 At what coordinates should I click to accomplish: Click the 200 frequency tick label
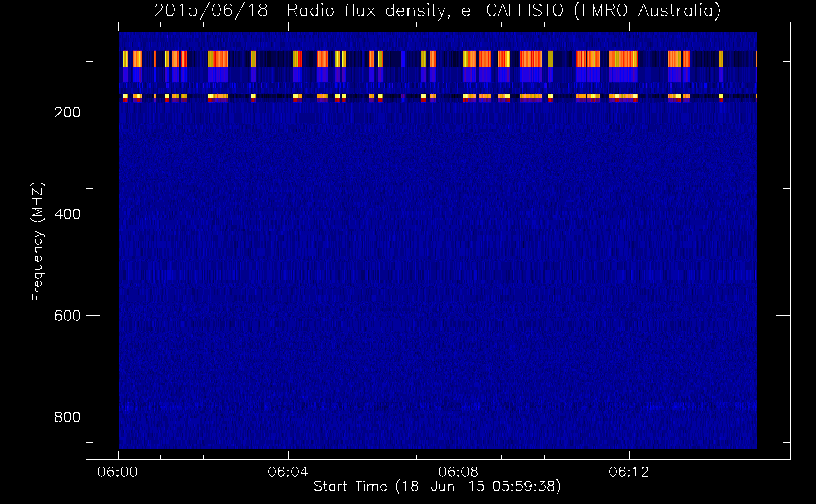pos(68,112)
